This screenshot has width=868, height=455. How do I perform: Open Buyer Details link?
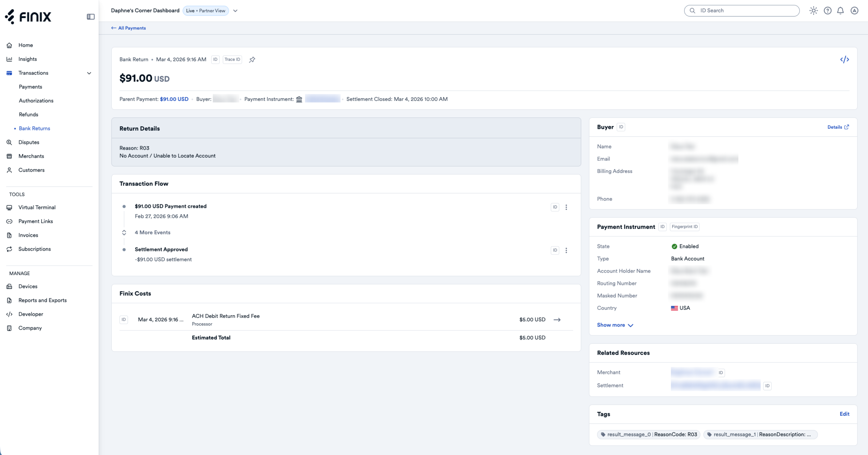(x=838, y=127)
